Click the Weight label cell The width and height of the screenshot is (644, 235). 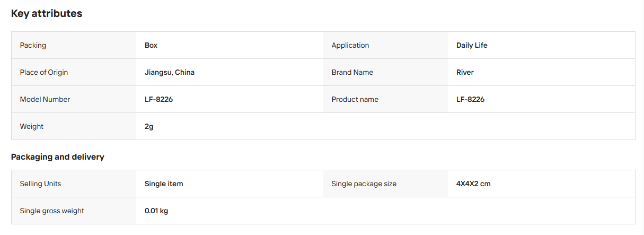74,126
